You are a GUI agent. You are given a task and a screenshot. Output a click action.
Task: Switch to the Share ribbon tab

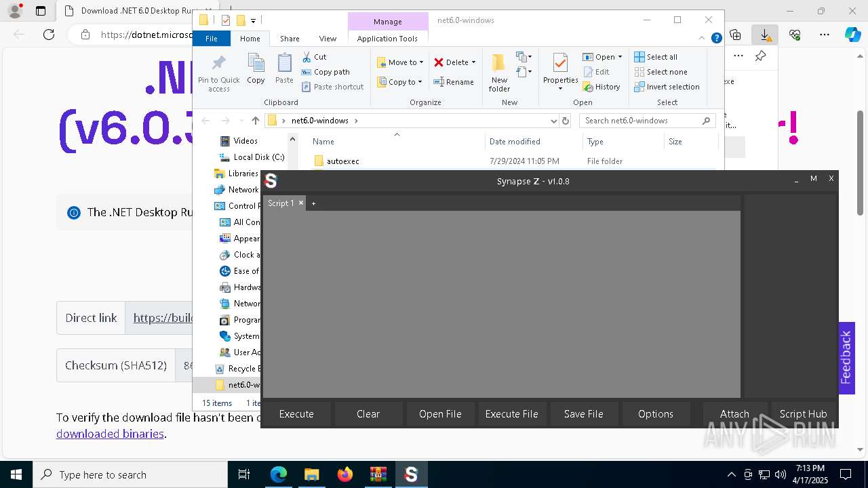pyautogui.click(x=290, y=39)
